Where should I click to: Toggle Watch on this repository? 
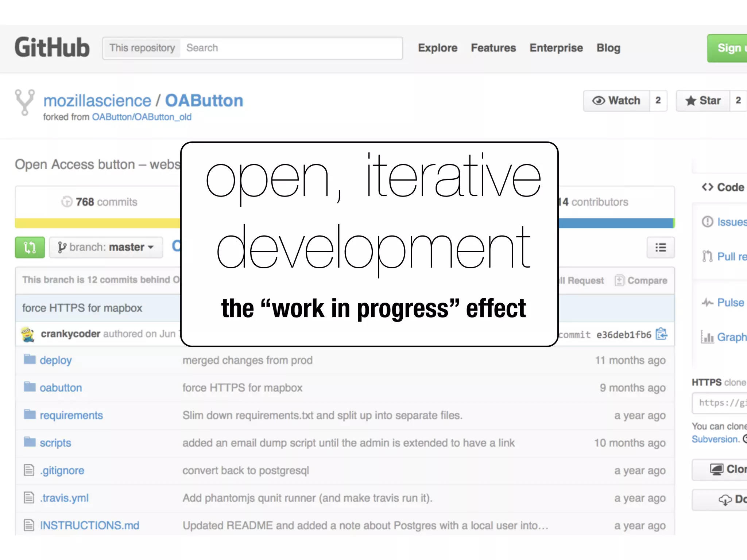616,101
